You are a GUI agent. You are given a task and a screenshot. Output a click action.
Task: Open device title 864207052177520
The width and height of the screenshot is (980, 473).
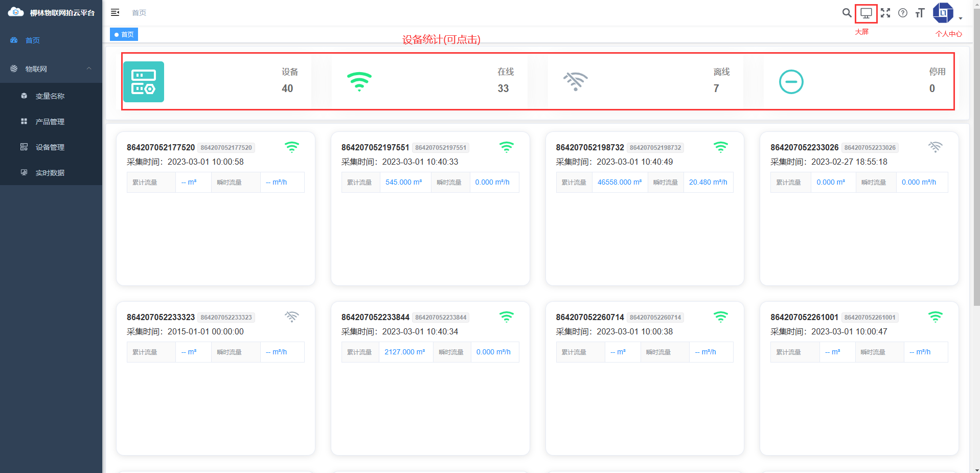pos(161,147)
